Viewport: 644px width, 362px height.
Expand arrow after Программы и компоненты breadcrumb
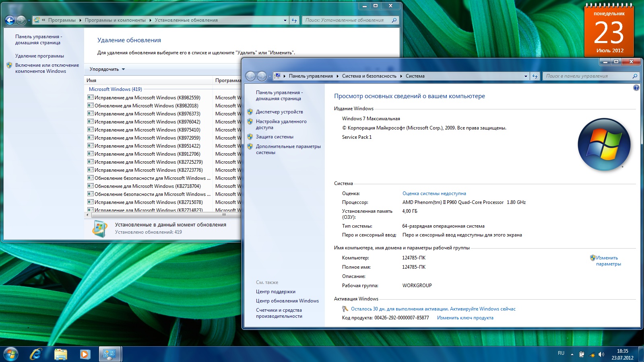tap(151, 20)
